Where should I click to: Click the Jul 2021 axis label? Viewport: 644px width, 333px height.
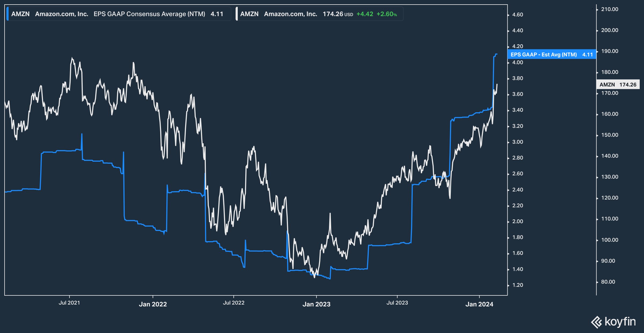69,303
